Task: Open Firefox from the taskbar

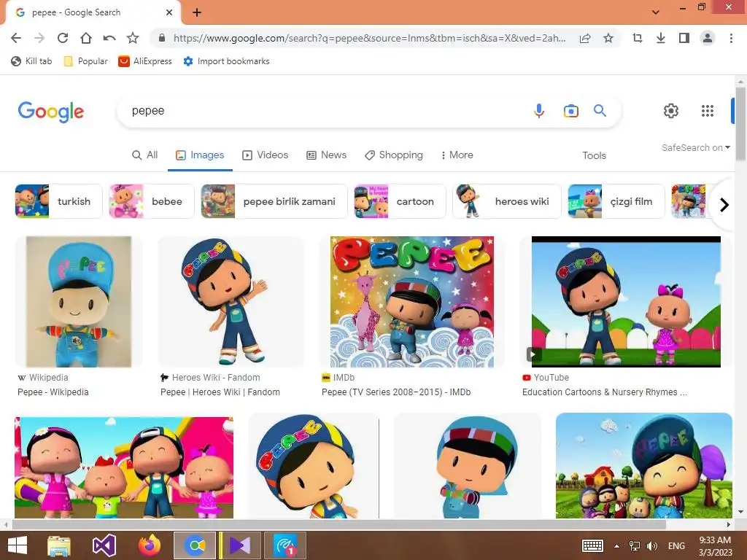Action: coord(149,545)
